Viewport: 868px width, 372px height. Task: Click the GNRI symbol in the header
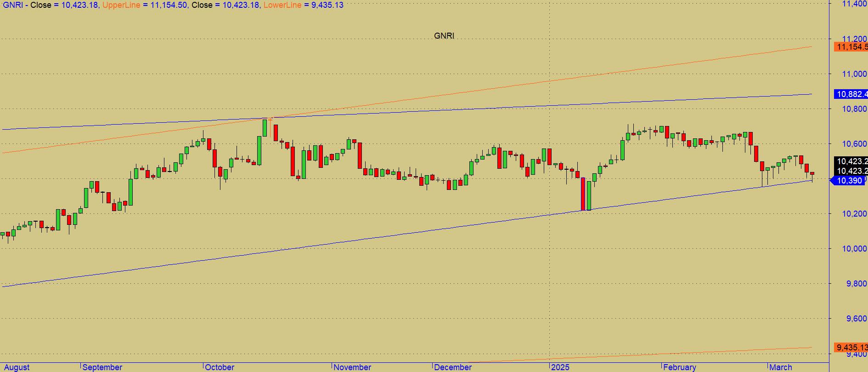point(12,5)
